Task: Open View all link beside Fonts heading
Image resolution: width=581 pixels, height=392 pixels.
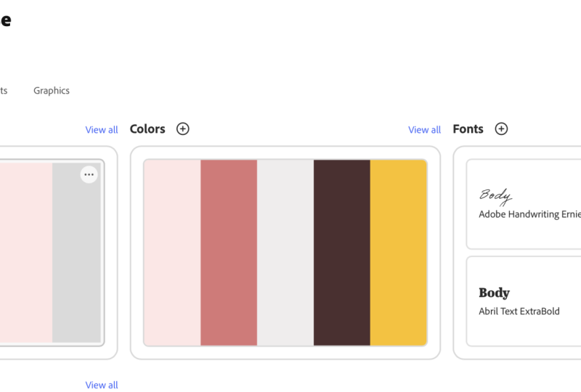Action: [x=425, y=130]
